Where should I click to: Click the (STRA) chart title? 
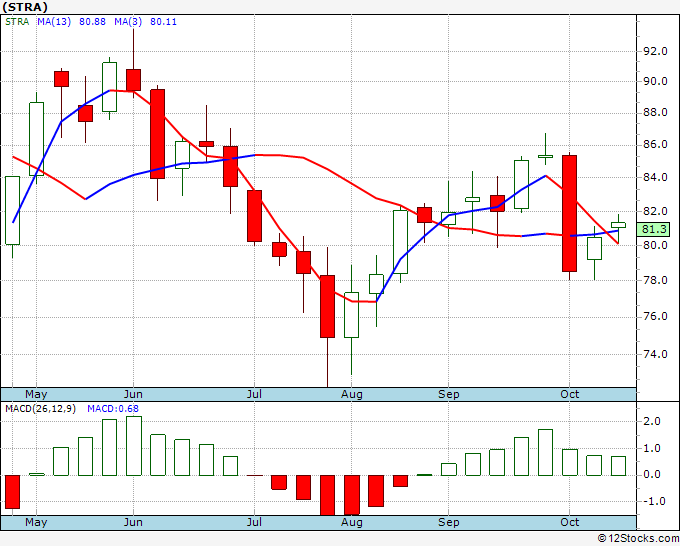pos(25,7)
